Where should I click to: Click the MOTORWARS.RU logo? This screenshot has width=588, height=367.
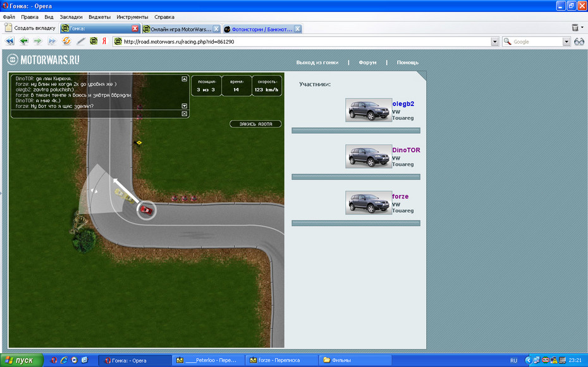tap(44, 59)
